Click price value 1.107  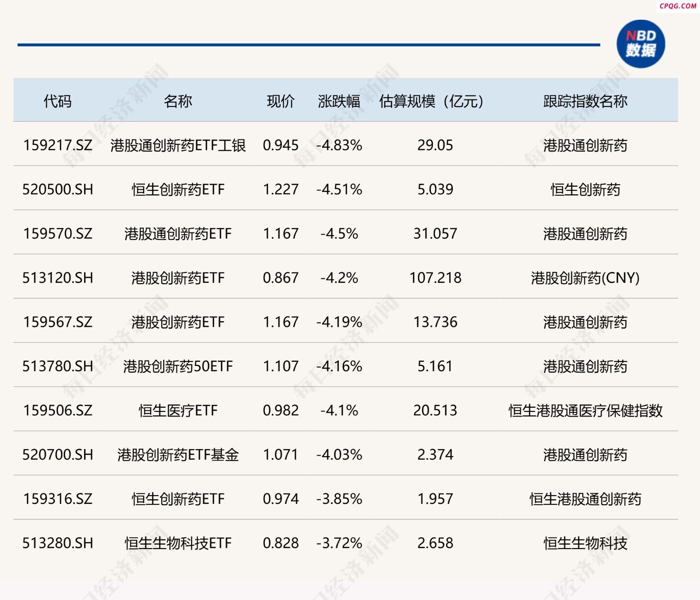[281, 366]
